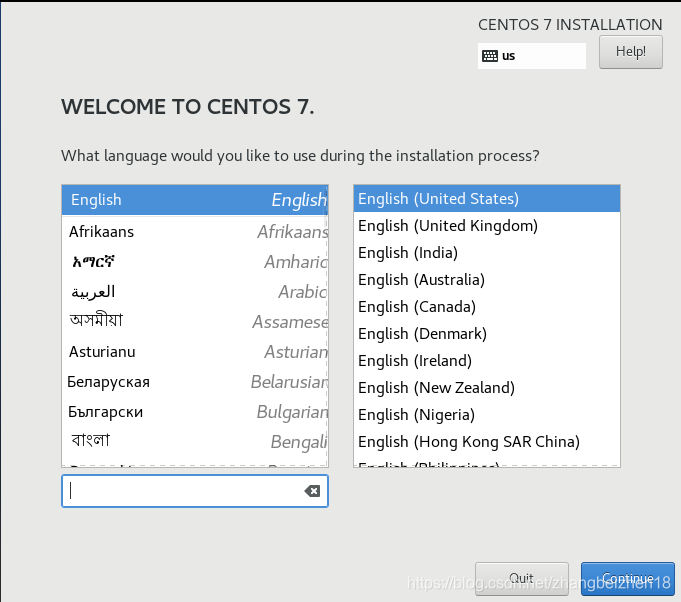Open the us keyboard layout indicator
The image size is (681, 602).
tap(532, 56)
